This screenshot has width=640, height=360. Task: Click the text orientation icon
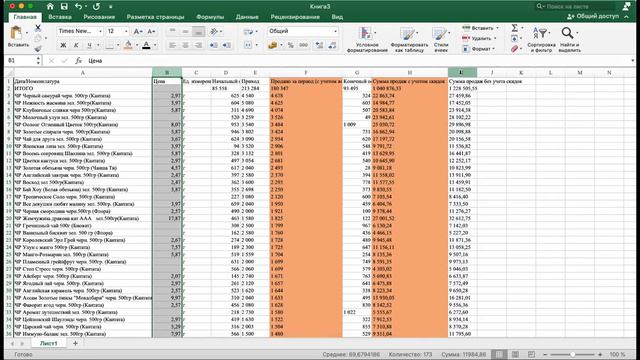point(214,31)
